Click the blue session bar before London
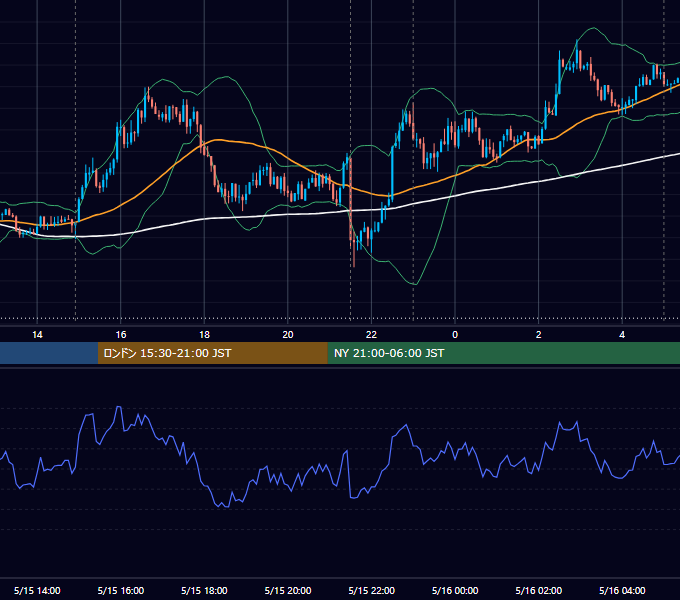The height and width of the screenshot is (600, 680). point(49,353)
